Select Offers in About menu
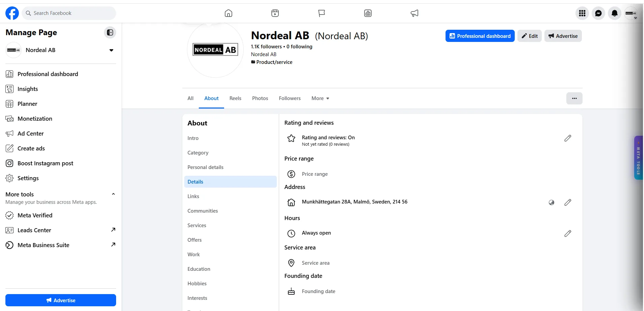Screen dimensions: 644x311 231,240
